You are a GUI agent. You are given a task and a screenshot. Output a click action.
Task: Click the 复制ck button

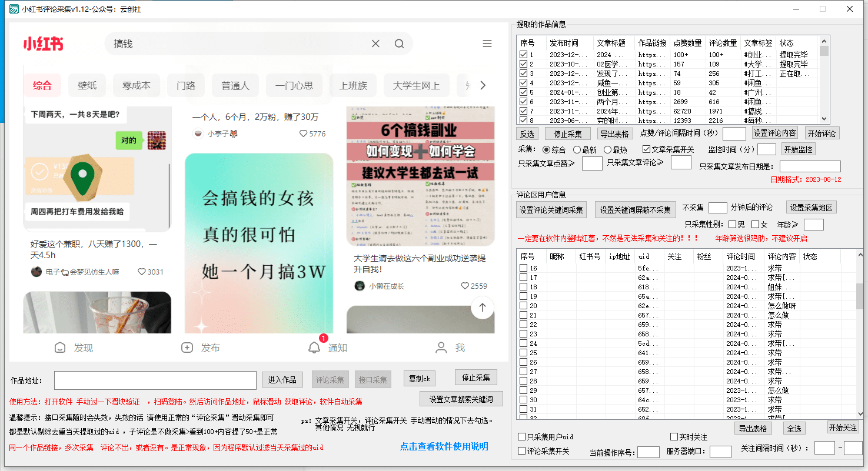point(419,378)
